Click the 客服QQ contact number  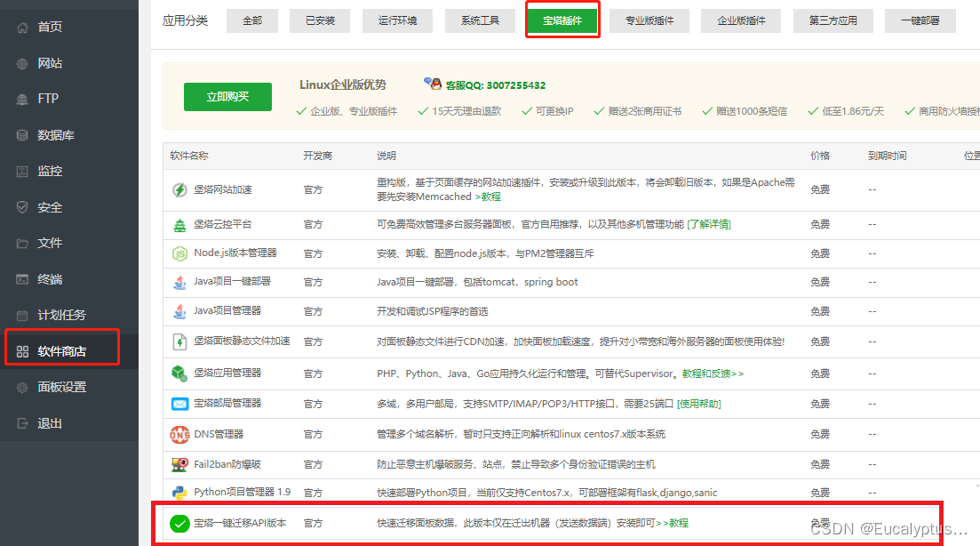point(495,85)
